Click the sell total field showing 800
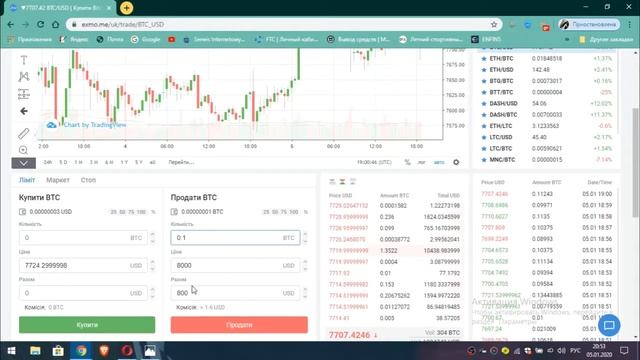The width and height of the screenshot is (640, 360). [235, 293]
